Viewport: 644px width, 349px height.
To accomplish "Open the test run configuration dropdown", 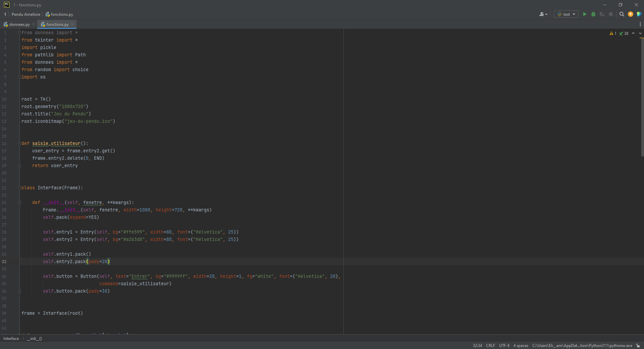I will click(566, 14).
